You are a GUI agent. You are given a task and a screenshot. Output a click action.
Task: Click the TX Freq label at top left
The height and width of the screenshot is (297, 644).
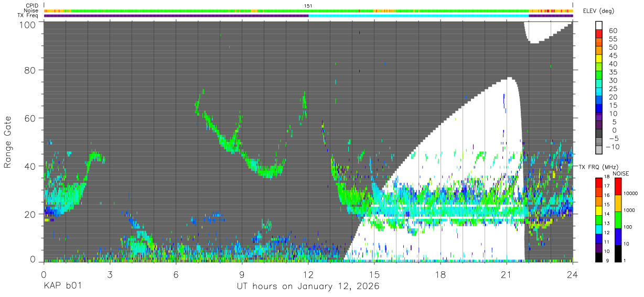28,15
